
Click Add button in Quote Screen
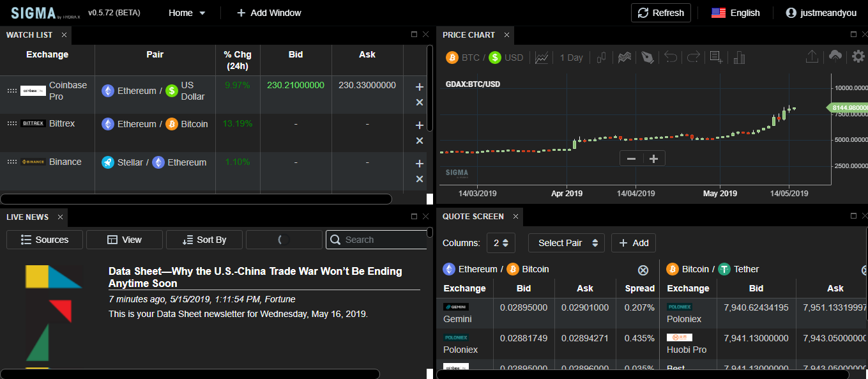pyautogui.click(x=634, y=243)
